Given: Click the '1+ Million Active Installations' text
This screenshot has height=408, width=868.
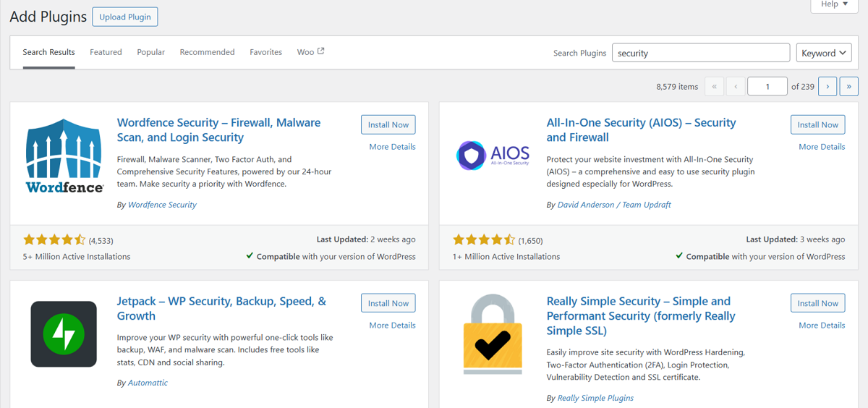Looking at the screenshot, I should click(x=506, y=257).
